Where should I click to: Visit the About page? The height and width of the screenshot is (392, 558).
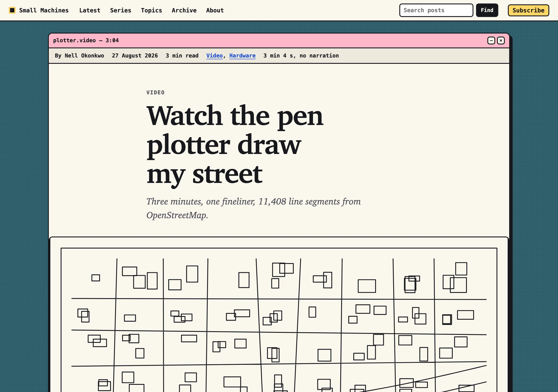tap(215, 10)
